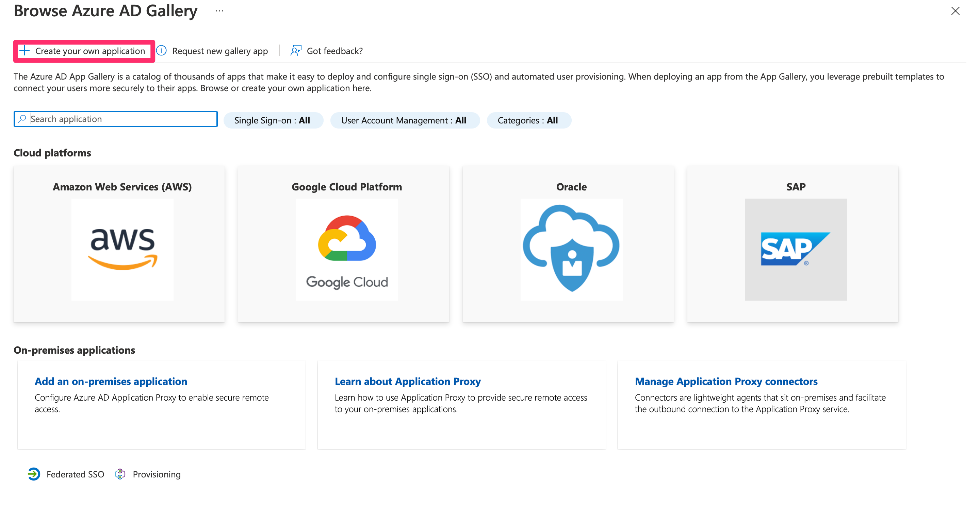The height and width of the screenshot is (506, 980).
Task: Open Add an on-premises application link
Action: pyautogui.click(x=111, y=381)
